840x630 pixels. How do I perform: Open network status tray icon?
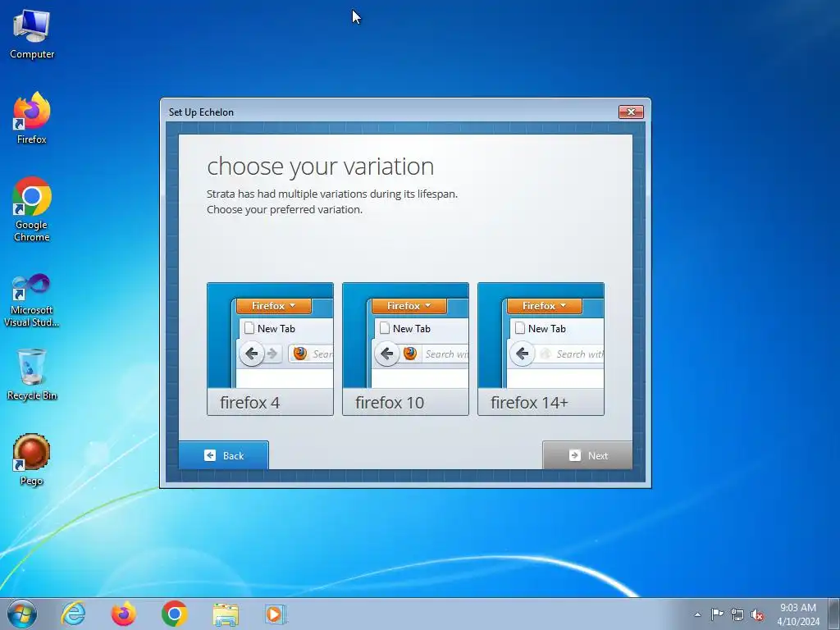737,614
